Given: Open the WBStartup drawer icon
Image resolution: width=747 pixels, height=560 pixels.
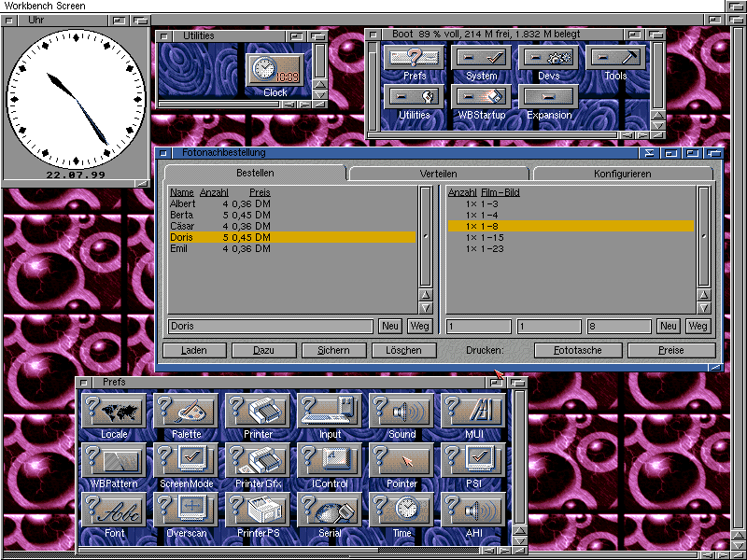Looking at the screenshot, I should pyautogui.click(x=481, y=96).
